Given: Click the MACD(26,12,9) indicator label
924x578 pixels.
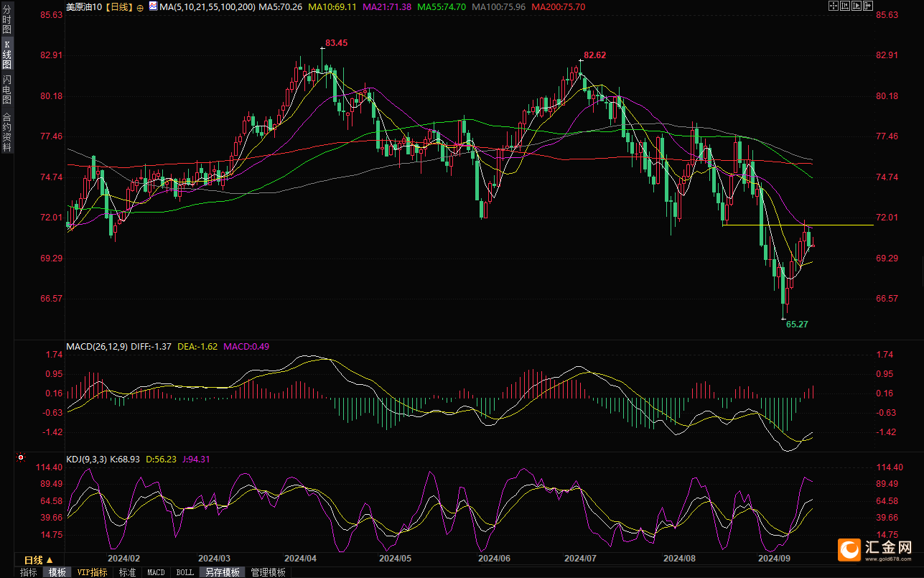Looking at the screenshot, I should point(97,347).
